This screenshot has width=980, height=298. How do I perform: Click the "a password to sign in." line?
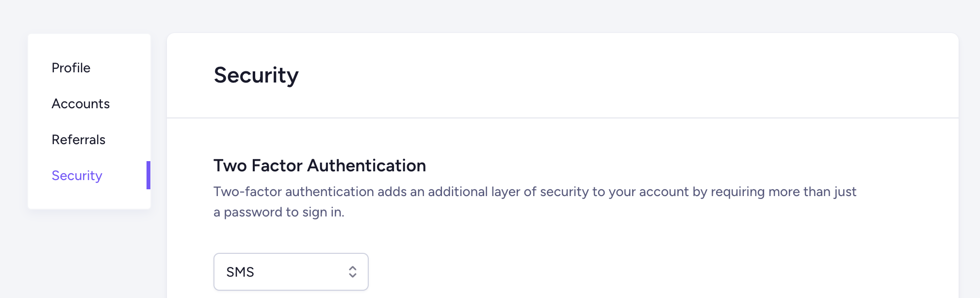tap(278, 212)
